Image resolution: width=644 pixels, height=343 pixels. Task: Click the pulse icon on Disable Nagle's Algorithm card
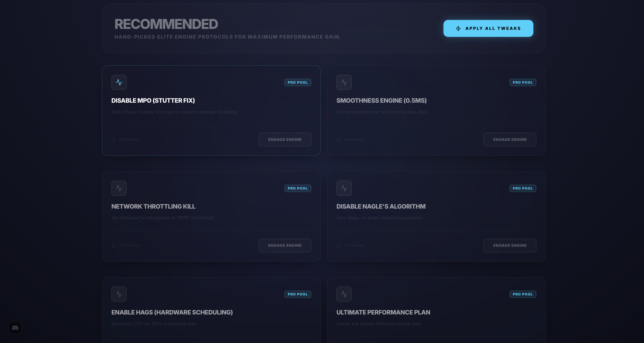[344, 188]
